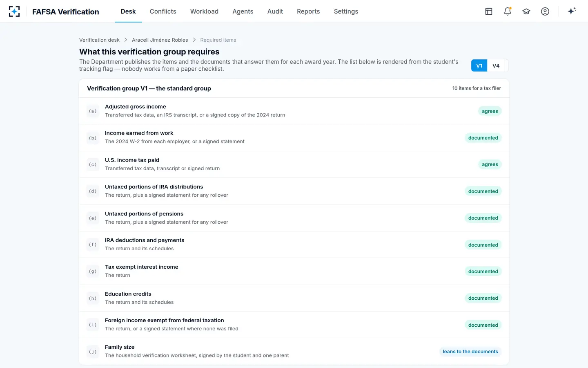The image size is (588, 368).
Task: Open the Desk tab
Action: (x=128, y=11)
